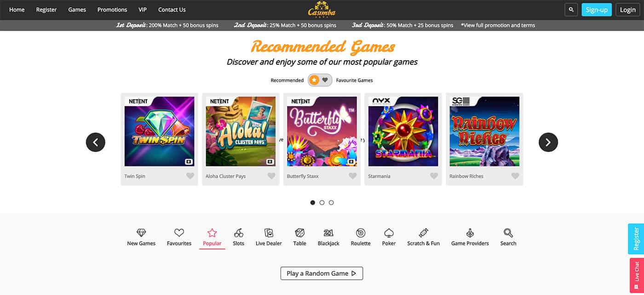
Task: Open the Slots cherries category
Action: coord(238,233)
